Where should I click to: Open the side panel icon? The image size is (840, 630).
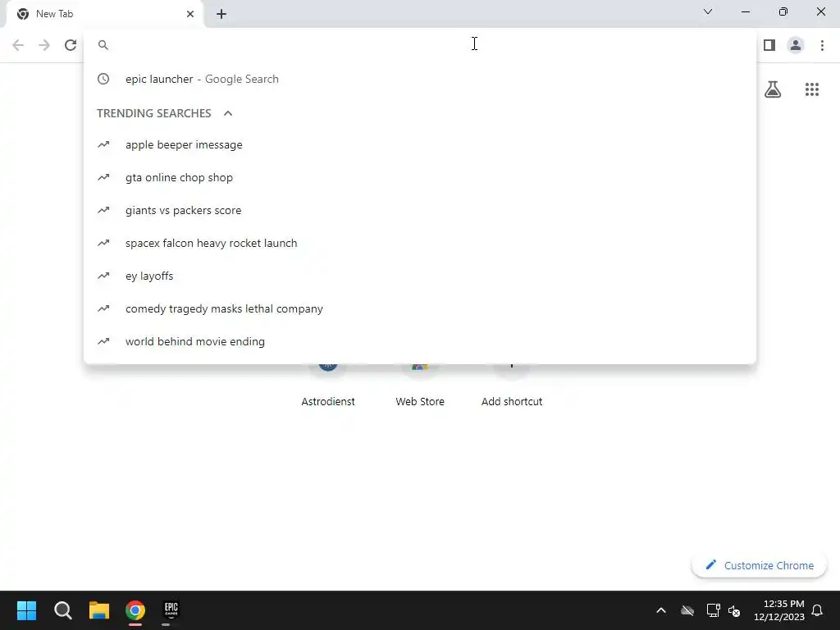click(x=769, y=45)
